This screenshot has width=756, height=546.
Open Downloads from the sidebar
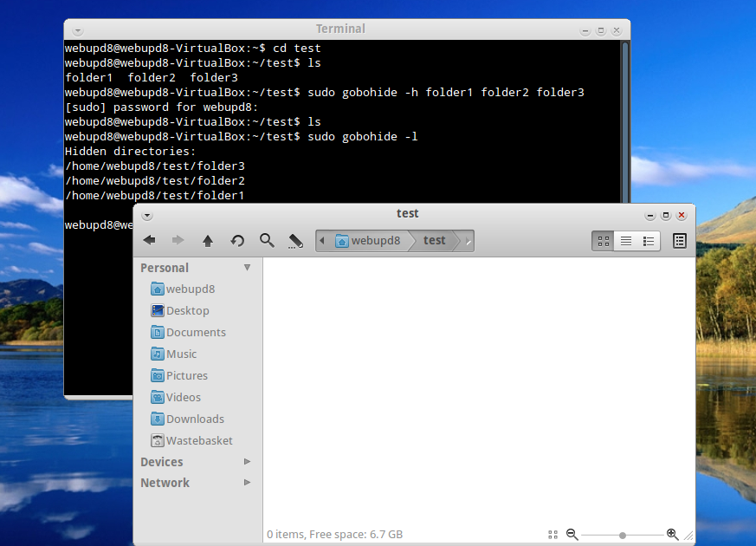195,419
